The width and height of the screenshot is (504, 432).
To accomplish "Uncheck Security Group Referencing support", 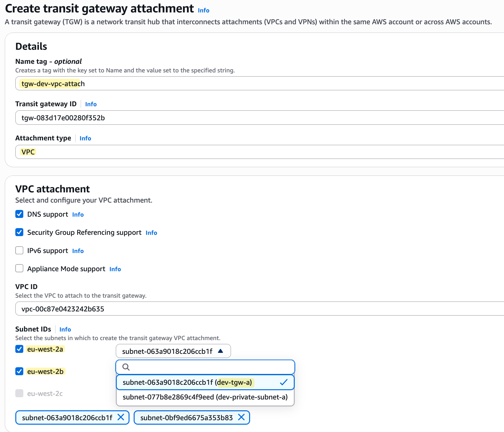I will (19, 232).
